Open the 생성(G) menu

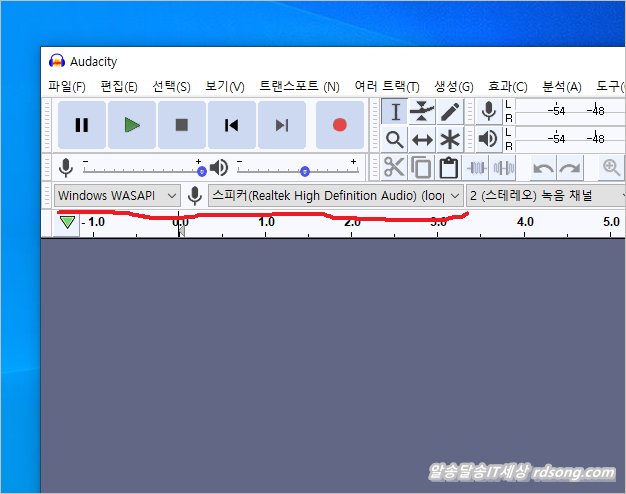pos(454,86)
